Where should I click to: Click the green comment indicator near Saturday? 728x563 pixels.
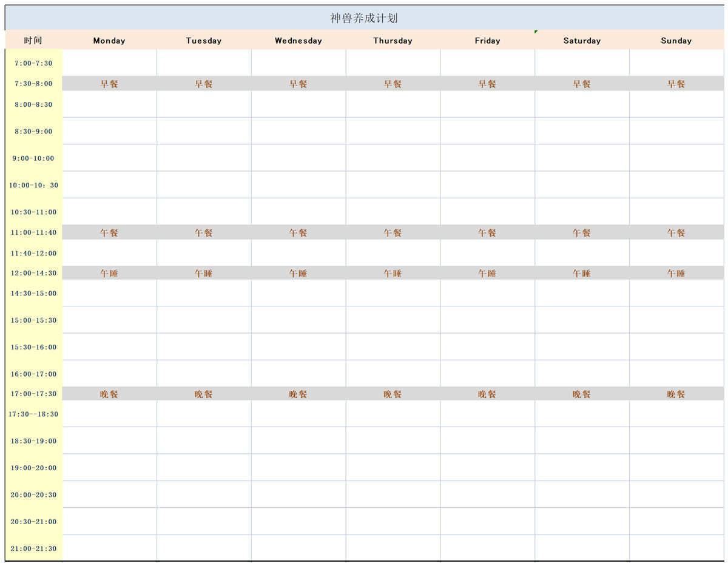coord(536,32)
